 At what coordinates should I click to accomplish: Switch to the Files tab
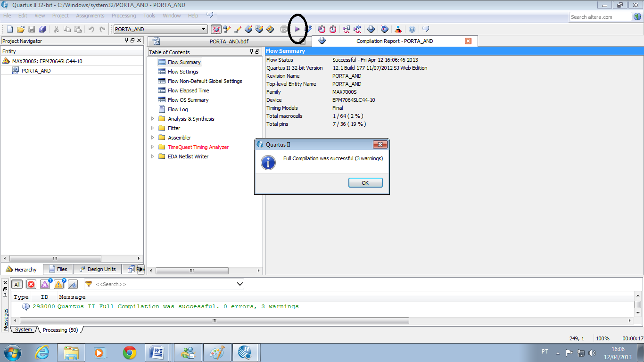57,269
